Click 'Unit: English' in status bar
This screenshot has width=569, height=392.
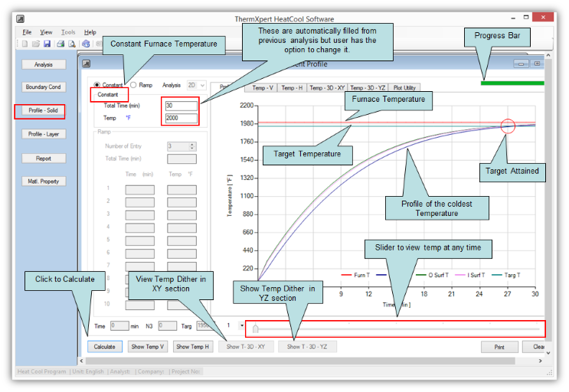88,371
